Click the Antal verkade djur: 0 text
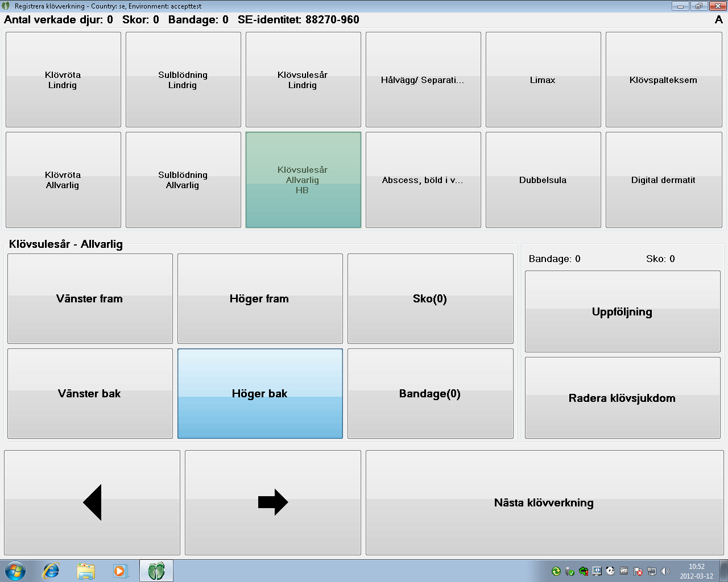The width and height of the screenshot is (728, 582). [x=59, y=20]
